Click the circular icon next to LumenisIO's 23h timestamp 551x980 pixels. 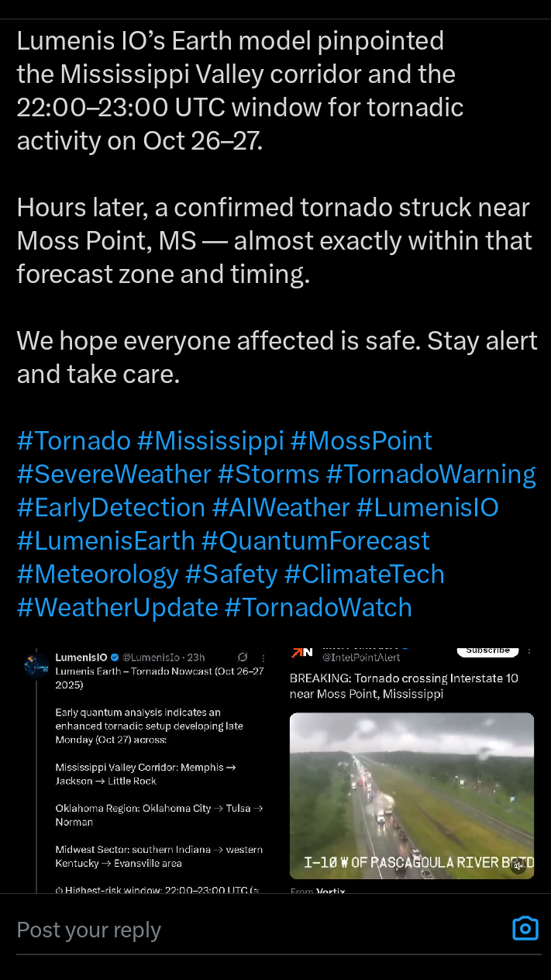pos(243,657)
